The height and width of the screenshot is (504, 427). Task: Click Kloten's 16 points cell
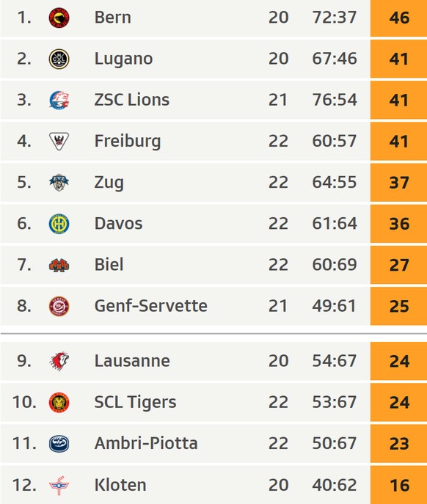(x=398, y=485)
